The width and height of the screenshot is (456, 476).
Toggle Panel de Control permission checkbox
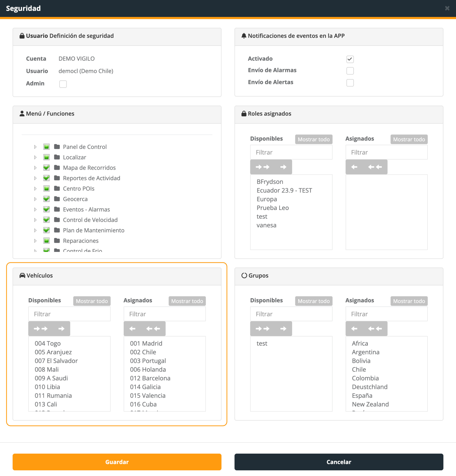[47, 147]
